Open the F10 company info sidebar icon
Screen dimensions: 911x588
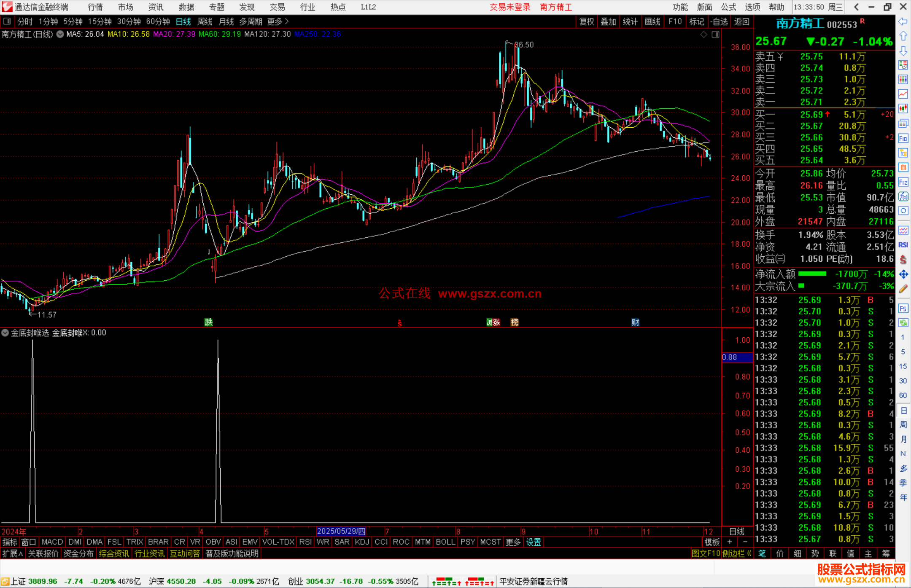(x=903, y=138)
